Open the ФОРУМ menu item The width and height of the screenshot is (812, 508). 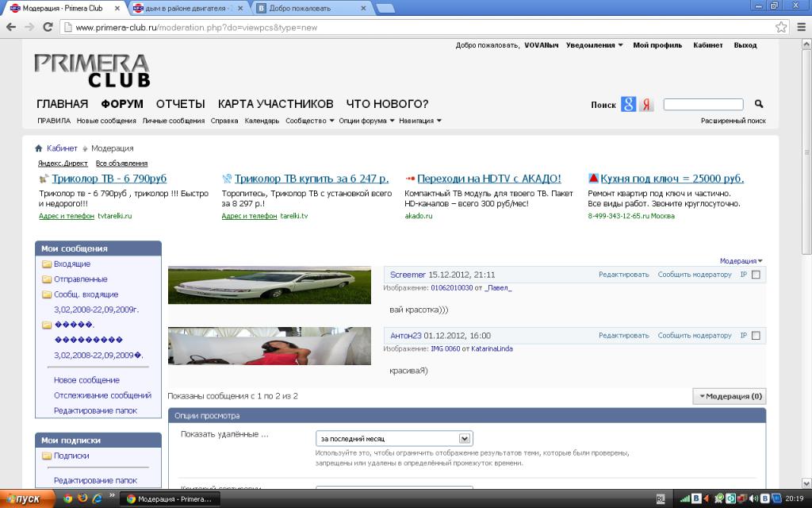point(122,104)
